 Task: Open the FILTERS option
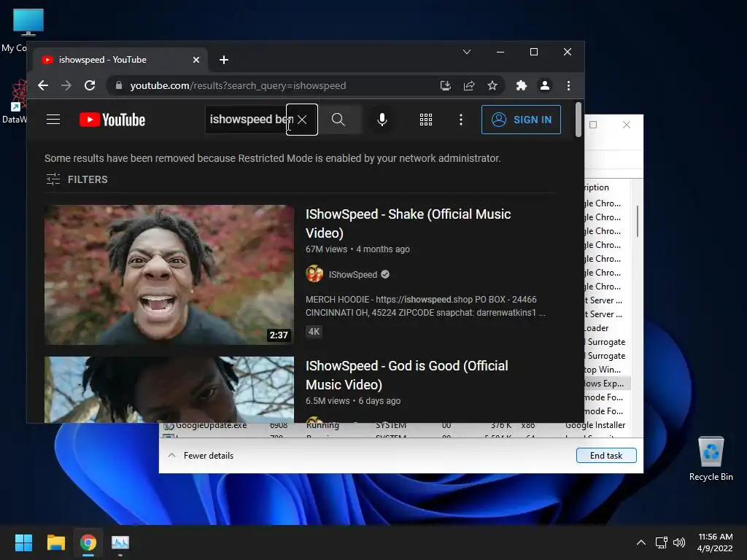(x=77, y=179)
